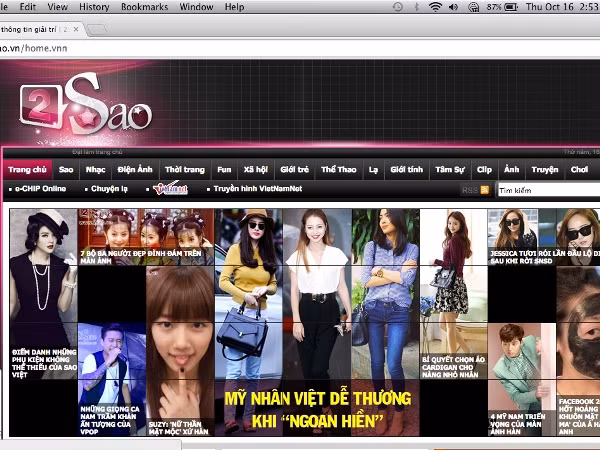Screen dimensions: 600x450
Task: Click the Bluetooth menu bar icon
Action: click(417, 7)
